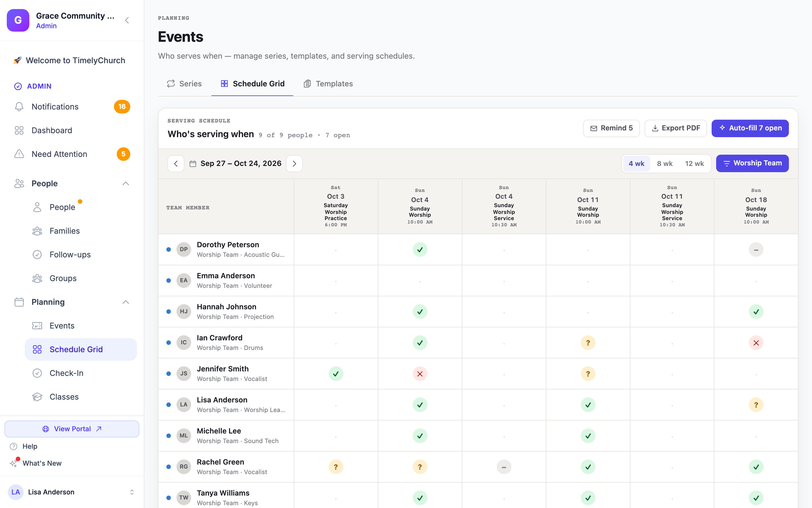Switch the view to 8 wk
Viewport: 812px width, 508px height.
point(664,164)
